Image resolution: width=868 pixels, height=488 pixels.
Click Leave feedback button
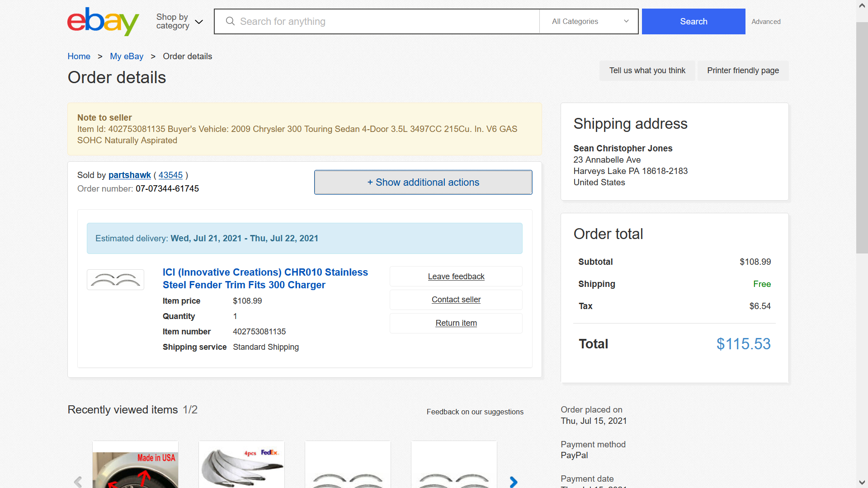[456, 277]
